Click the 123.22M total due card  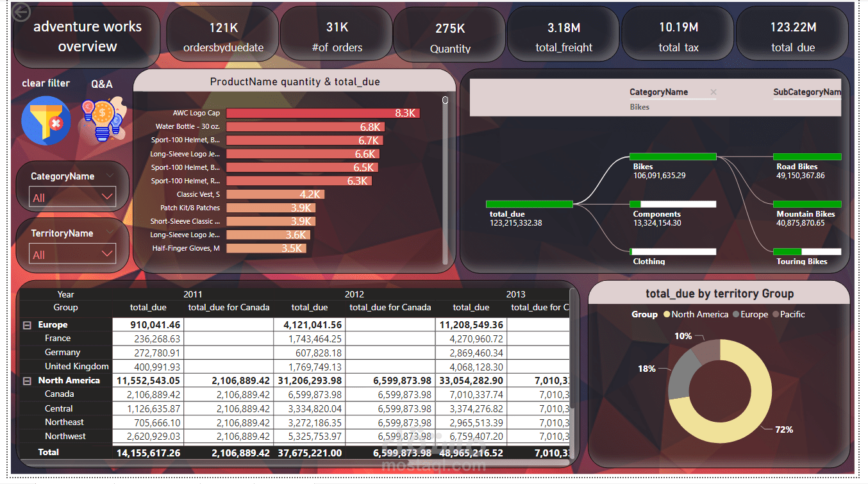coord(792,33)
